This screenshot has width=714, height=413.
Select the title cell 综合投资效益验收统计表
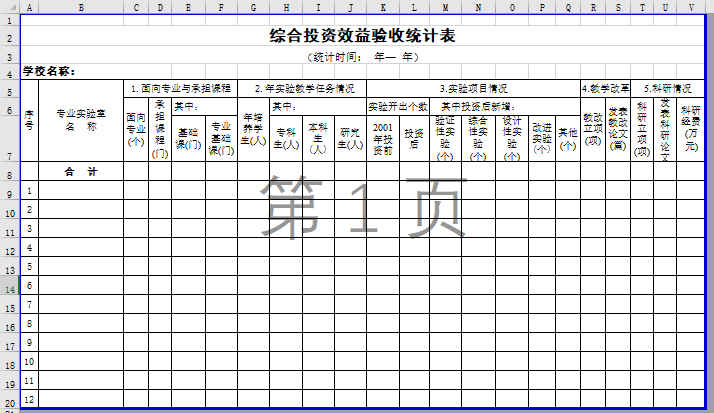coord(362,36)
